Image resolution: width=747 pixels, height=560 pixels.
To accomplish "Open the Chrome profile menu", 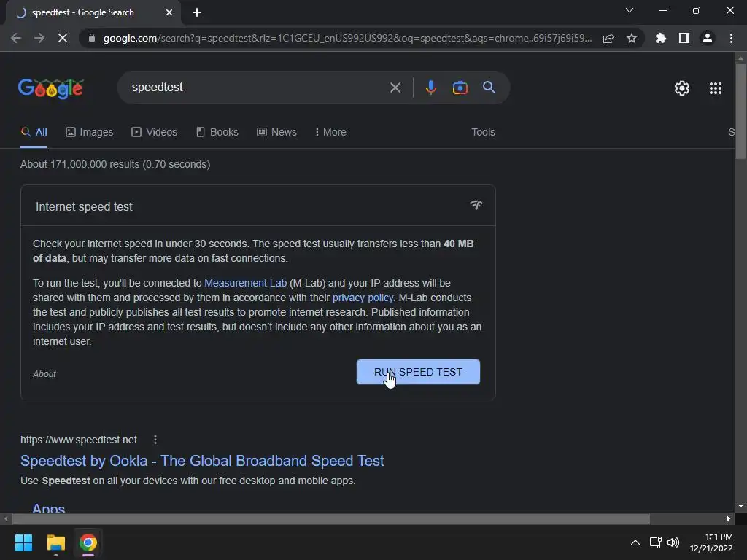I will (708, 38).
